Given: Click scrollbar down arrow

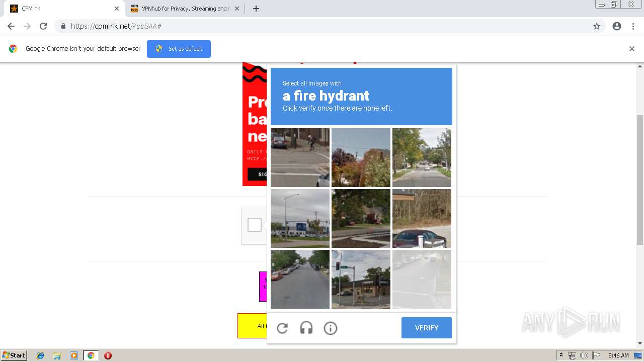Looking at the screenshot, I should coord(640,343).
